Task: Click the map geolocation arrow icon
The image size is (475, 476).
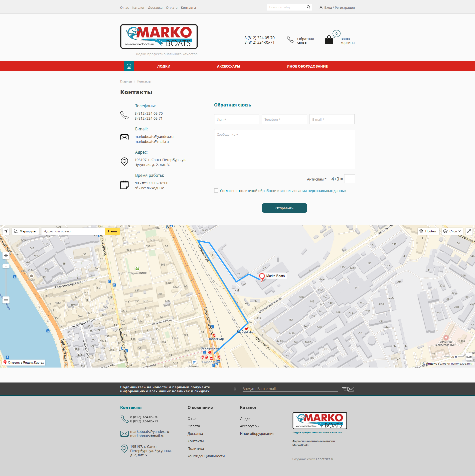Action: 6,231
